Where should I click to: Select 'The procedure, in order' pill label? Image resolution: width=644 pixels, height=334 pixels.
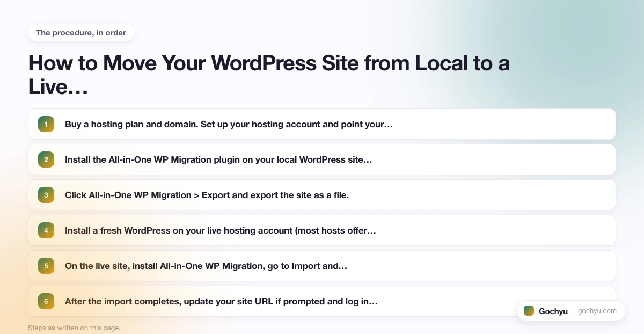click(x=81, y=33)
